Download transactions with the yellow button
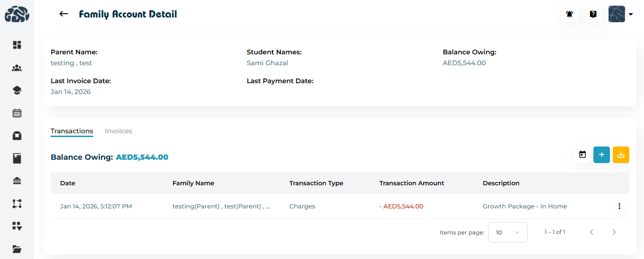Image resolution: width=644 pixels, height=259 pixels. point(621,155)
